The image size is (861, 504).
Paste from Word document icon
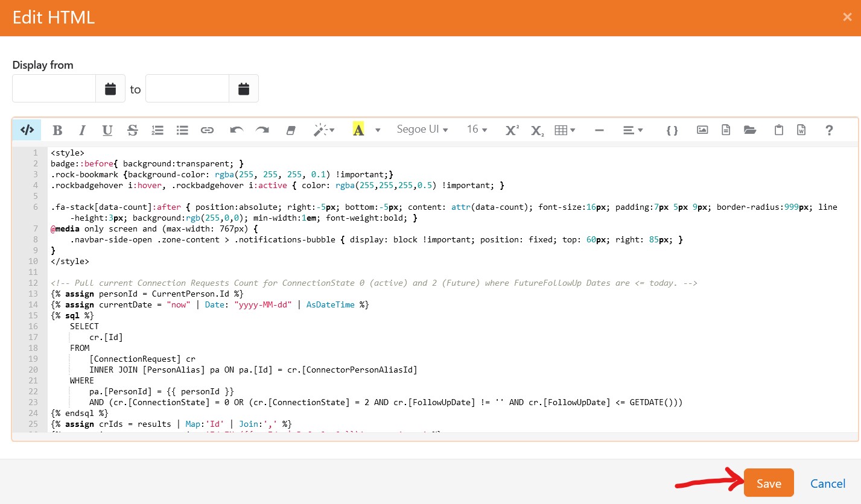(x=801, y=130)
